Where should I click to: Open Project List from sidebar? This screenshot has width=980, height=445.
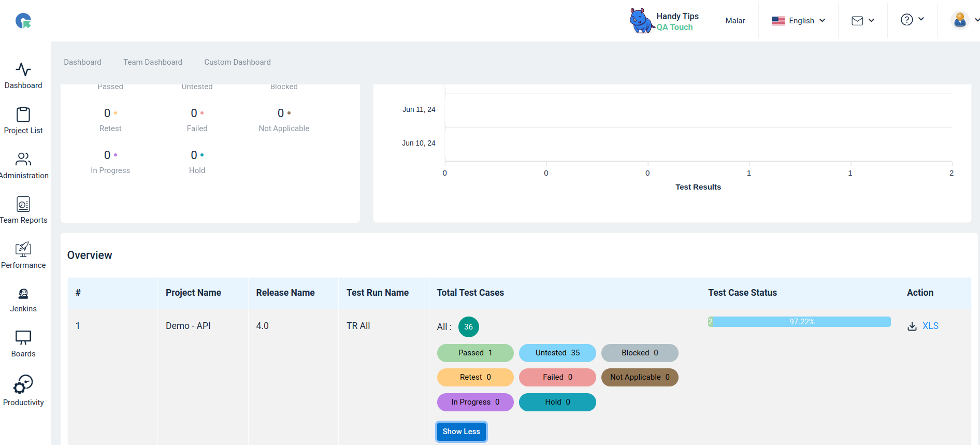(23, 114)
